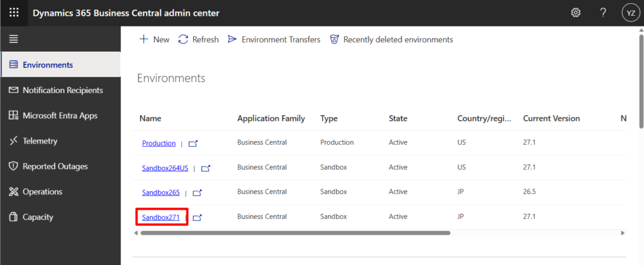Create a New environment
Screen dimensions: 644x265
153,40
